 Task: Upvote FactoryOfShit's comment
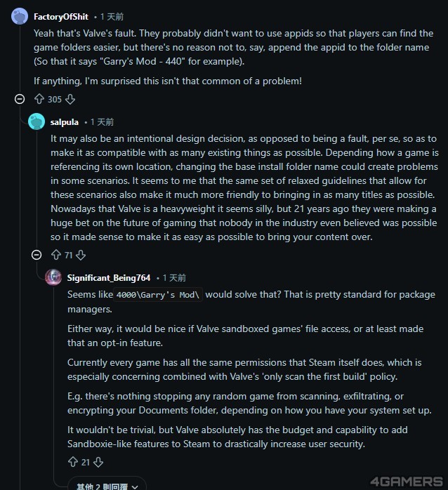[x=39, y=100]
